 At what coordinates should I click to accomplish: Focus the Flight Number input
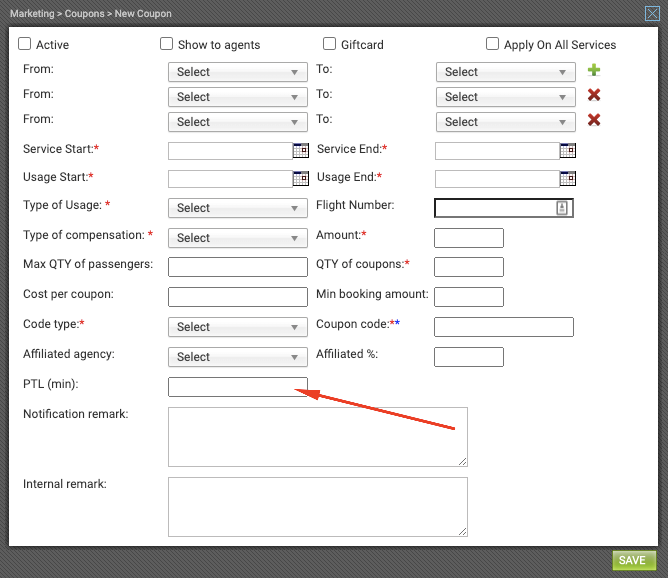coord(504,208)
